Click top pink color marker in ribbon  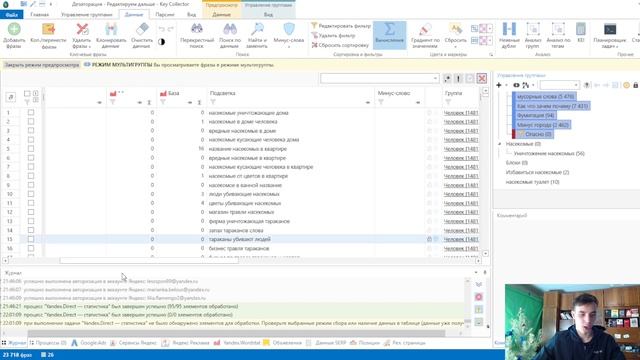pos(483,29)
